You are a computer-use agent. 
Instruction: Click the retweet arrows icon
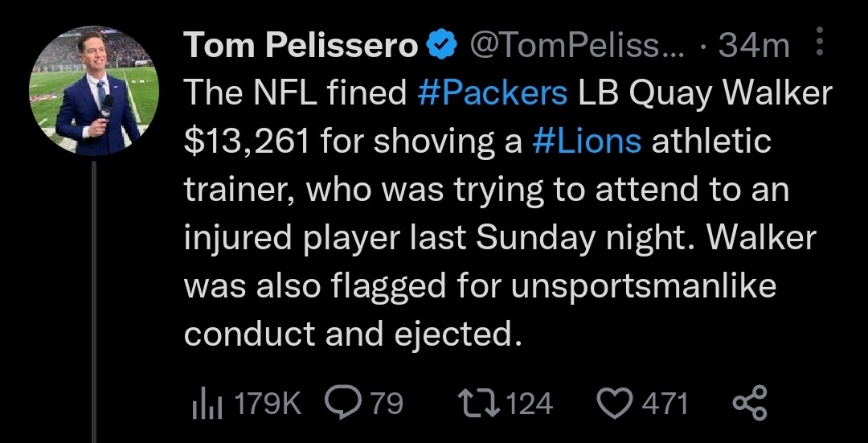tap(479, 402)
